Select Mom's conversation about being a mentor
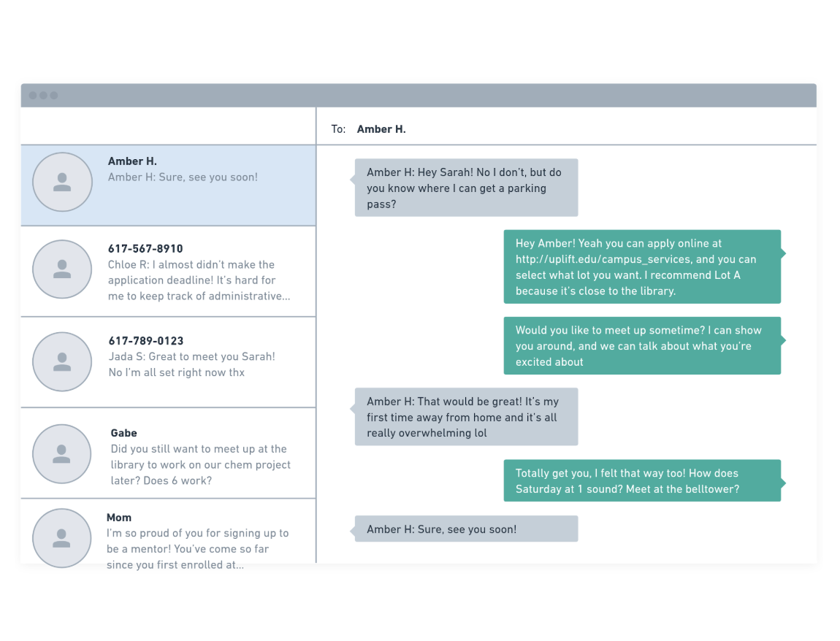 click(197, 541)
